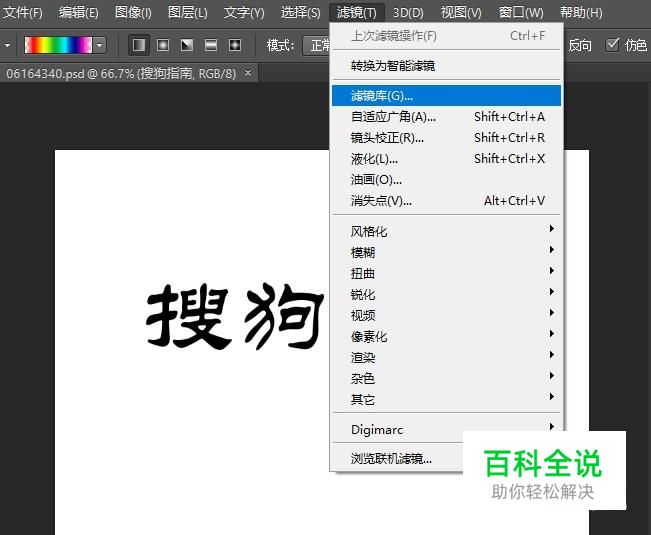Image resolution: width=651 pixels, height=535 pixels.
Task: Open the 窗口(W) menu
Action: point(521,12)
